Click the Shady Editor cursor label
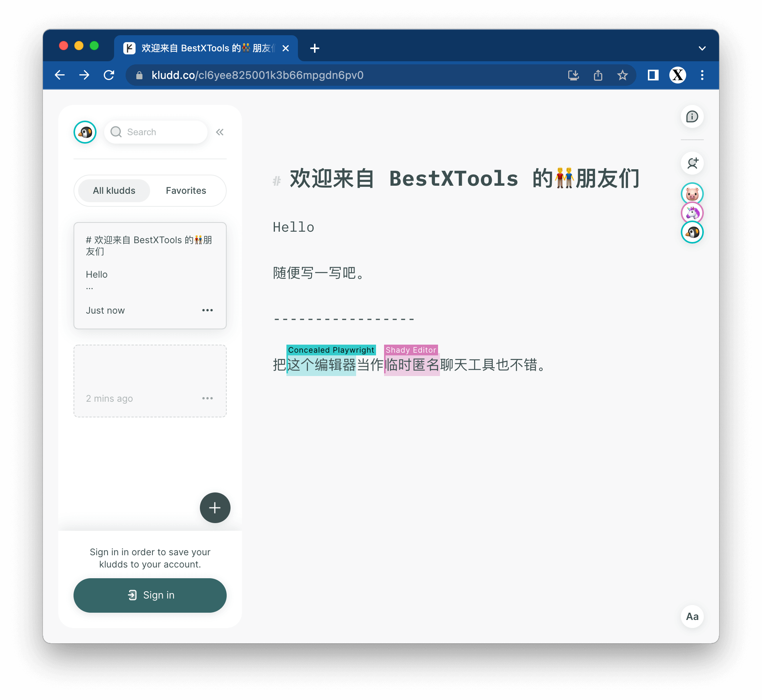Screen dimensions: 762x700 pyautogui.click(x=411, y=350)
